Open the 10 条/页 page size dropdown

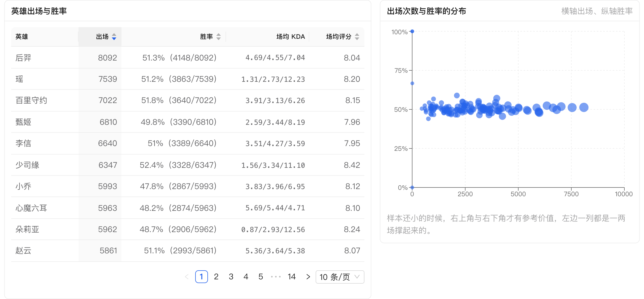[x=340, y=277]
